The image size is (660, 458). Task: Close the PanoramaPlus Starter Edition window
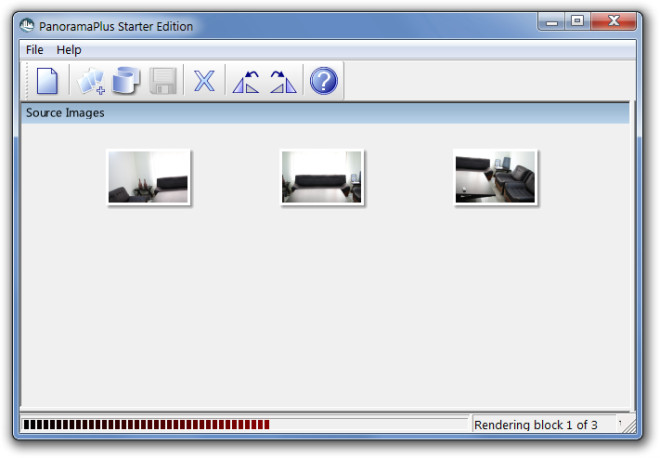(613, 21)
